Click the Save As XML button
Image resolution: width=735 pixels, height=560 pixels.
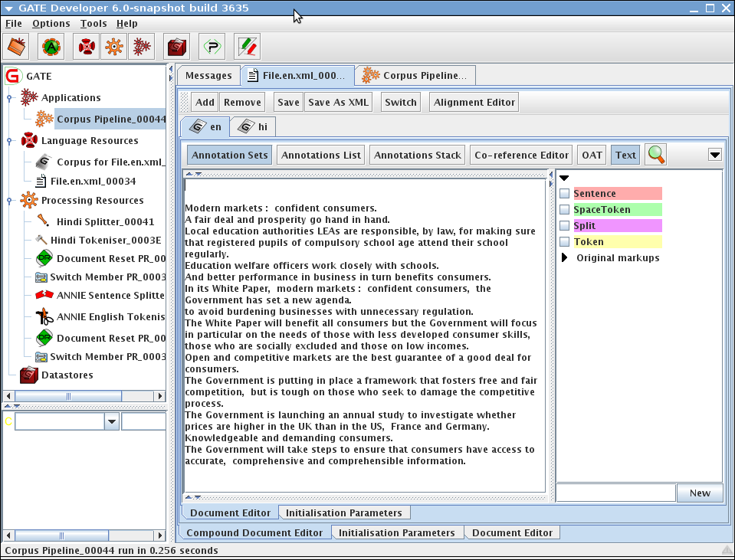click(339, 102)
